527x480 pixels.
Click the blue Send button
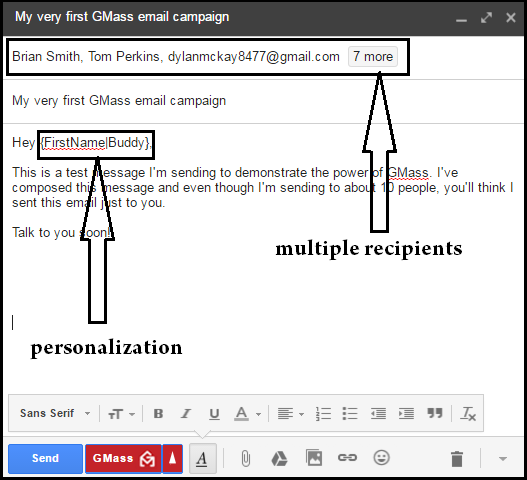[45, 458]
